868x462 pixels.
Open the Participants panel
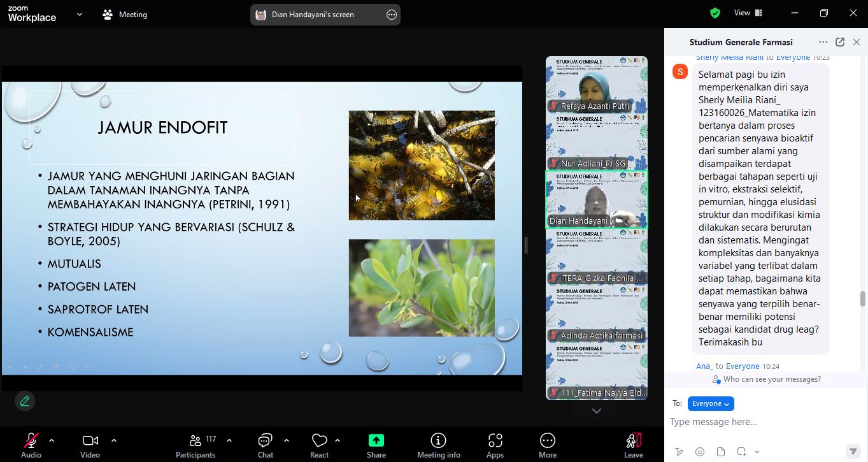[196, 445]
